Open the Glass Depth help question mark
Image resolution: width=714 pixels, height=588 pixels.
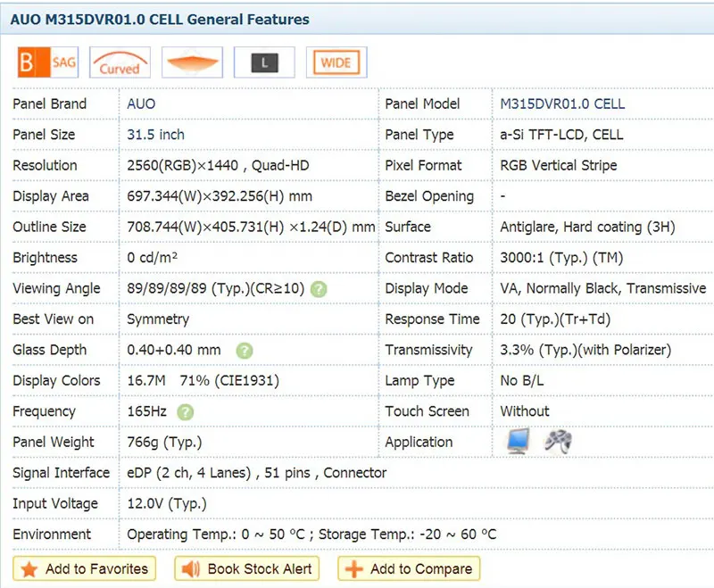click(x=245, y=351)
